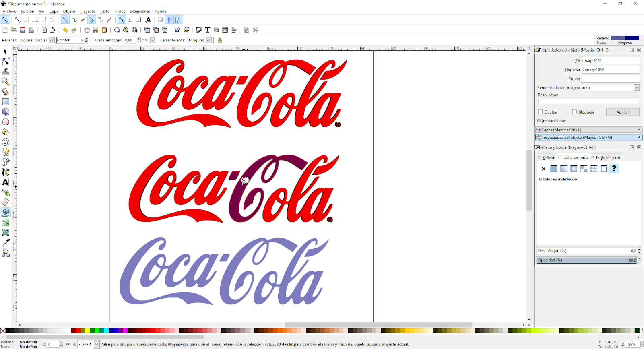The width and height of the screenshot is (644, 349).
Task: Switch to Relleno tab
Action: (547, 157)
